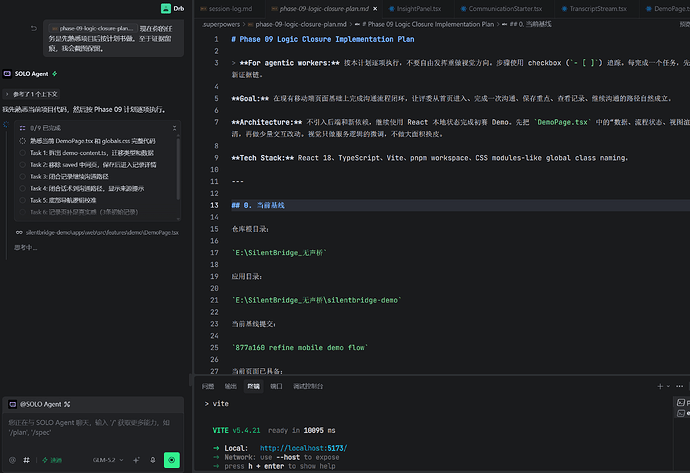Click the '**Tech Stack:**' line text
Screen dimensions: 690x473
pyautogui.click(x=429, y=158)
